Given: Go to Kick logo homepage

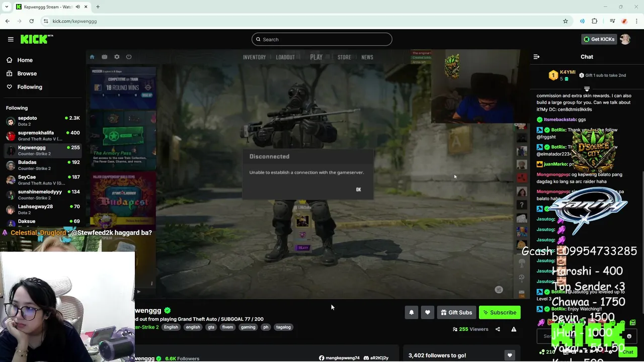Looking at the screenshot, I should coord(37,39).
